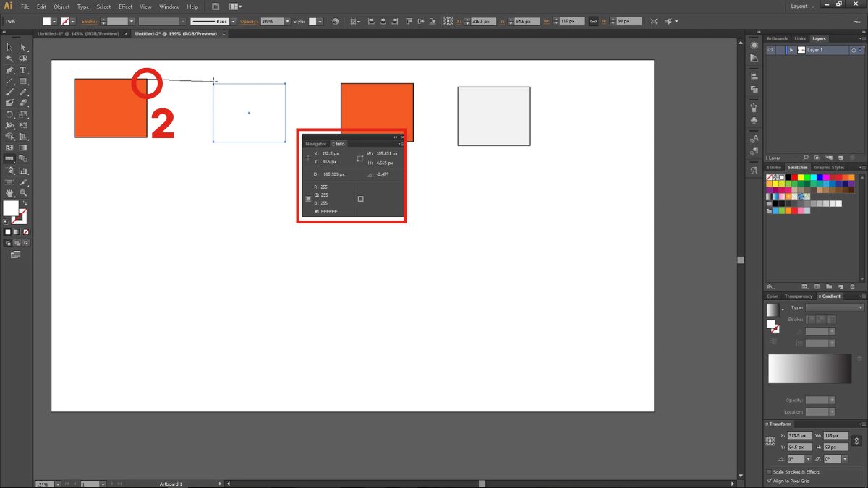
Task: Switch to the Artboards panel tab
Action: (x=777, y=38)
